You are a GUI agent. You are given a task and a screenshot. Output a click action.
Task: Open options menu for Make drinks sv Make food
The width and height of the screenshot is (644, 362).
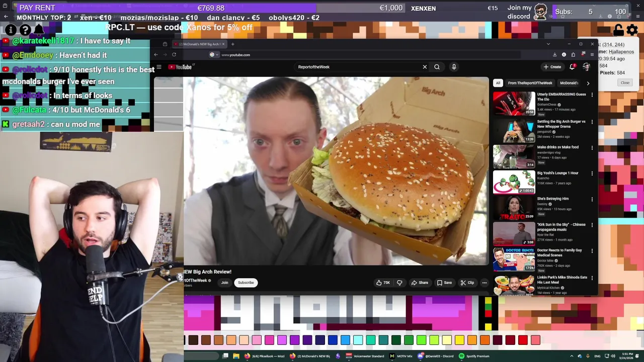pos(592,148)
